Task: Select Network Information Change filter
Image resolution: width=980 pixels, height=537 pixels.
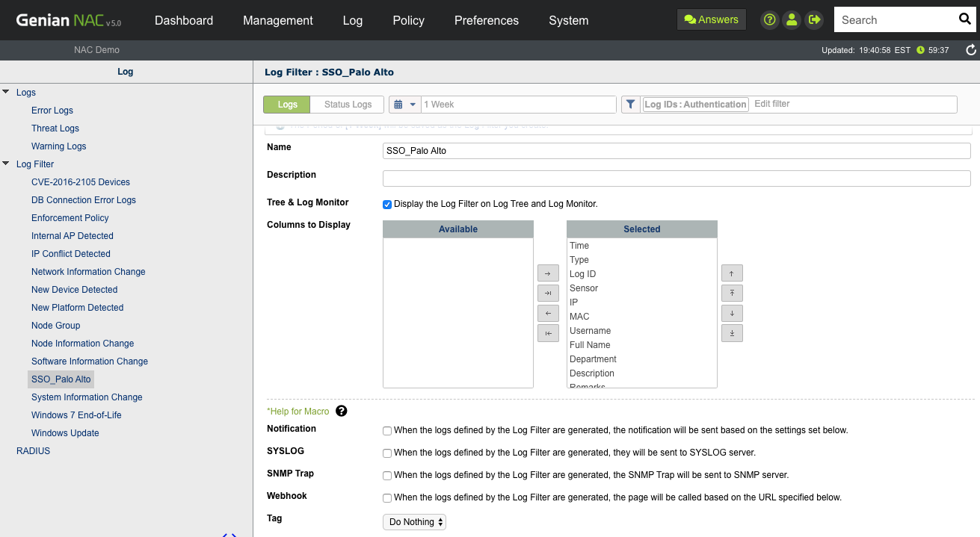Action: pyautogui.click(x=88, y=272)
